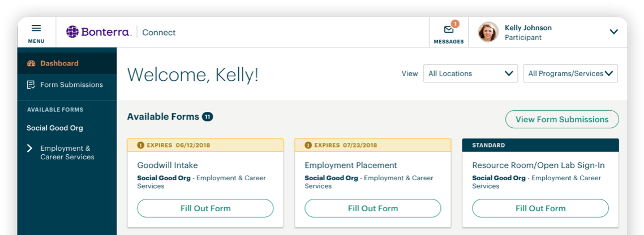Click the Dashboard gauge icon
Image resolution: width=644 pixels, height=235 pixels.
click(31, 64)
